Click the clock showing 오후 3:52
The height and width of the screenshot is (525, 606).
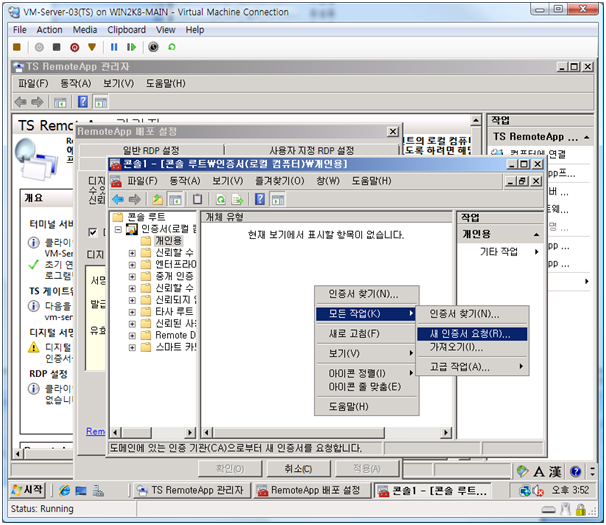pos(570,491)
